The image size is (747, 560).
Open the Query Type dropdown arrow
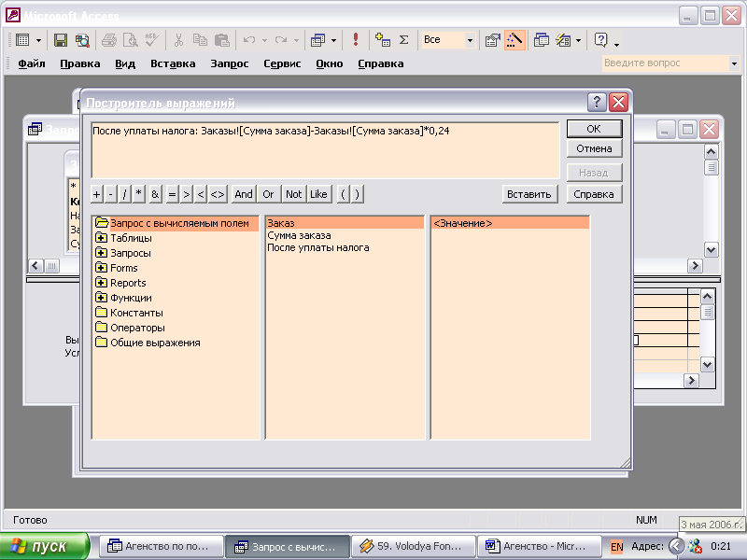(x=333, y=40)
